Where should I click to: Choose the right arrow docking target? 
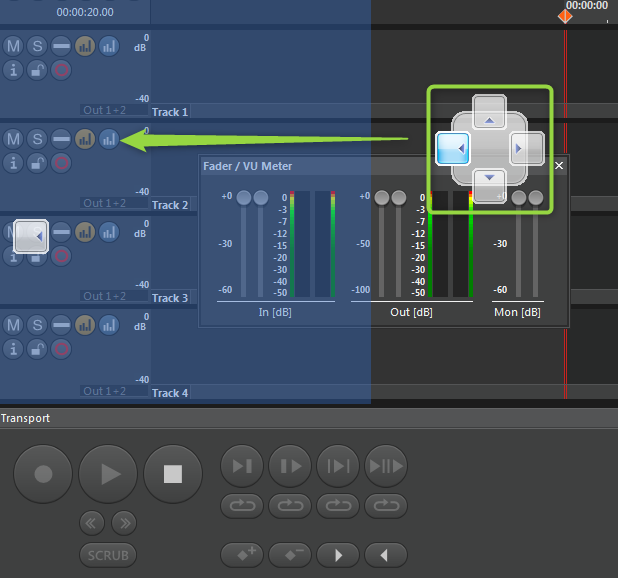pos(525,149)
